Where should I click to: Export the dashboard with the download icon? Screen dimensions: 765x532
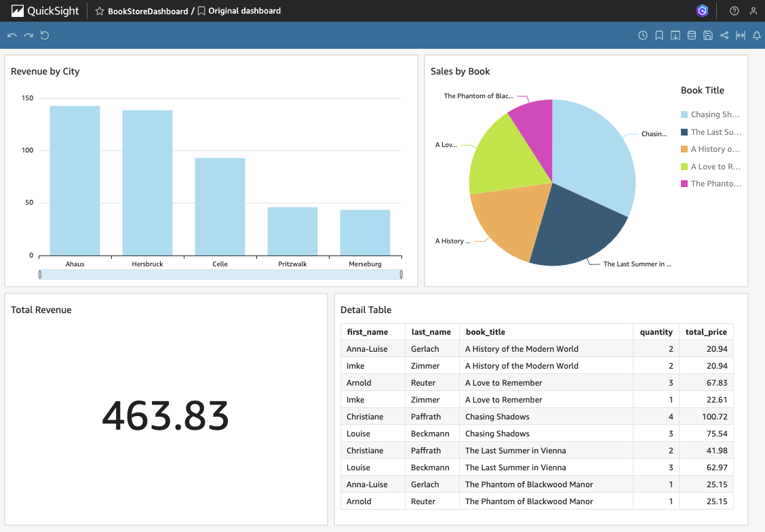tap(675, 35)
